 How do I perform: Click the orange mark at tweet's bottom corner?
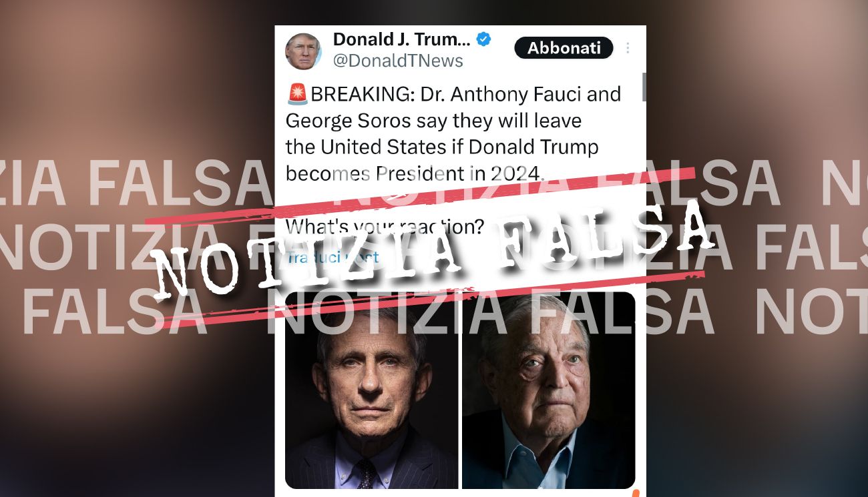pyautogui.click(x=635, y=494)
